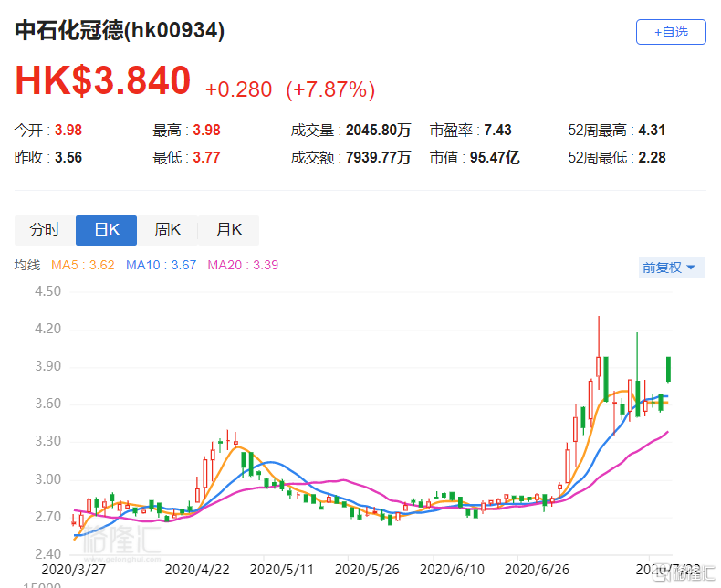Viewport: 721px width, 588px height.
Task: Click the current price HK$3.840
Action: [103, 82]
